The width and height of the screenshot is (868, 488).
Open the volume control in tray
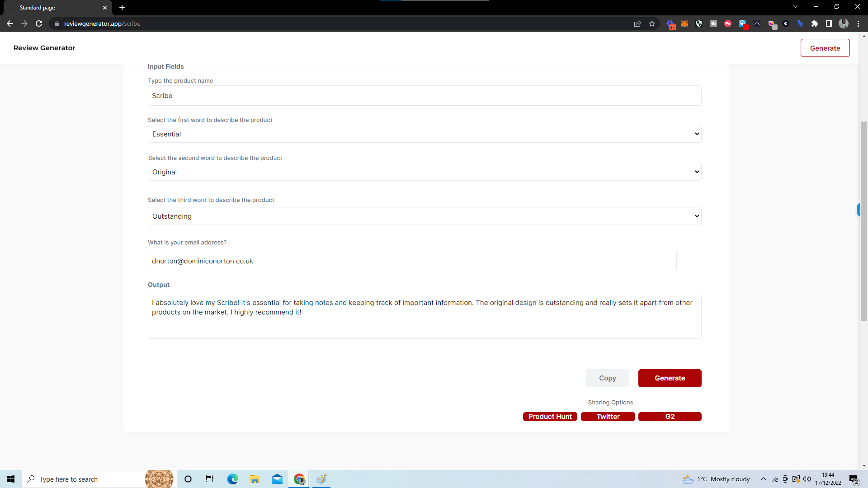click(807, 479)
